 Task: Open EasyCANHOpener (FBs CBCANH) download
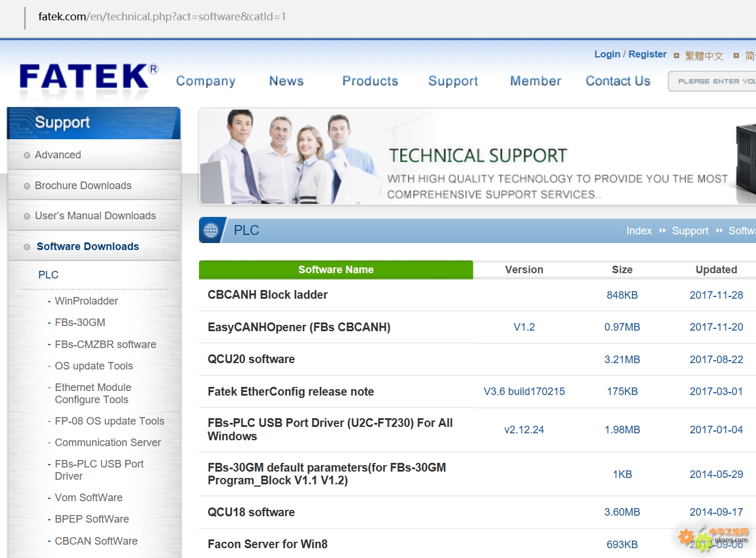click(299, 327)
